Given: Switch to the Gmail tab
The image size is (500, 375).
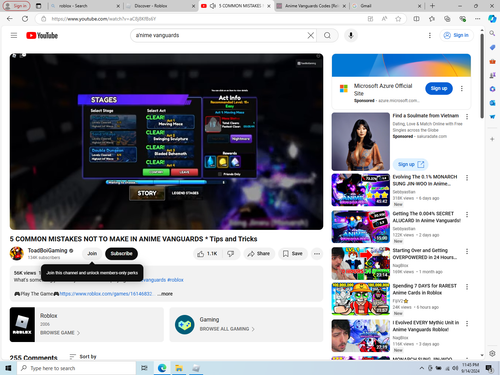Looking at the screenshot, I should click(x=386, y=6).
